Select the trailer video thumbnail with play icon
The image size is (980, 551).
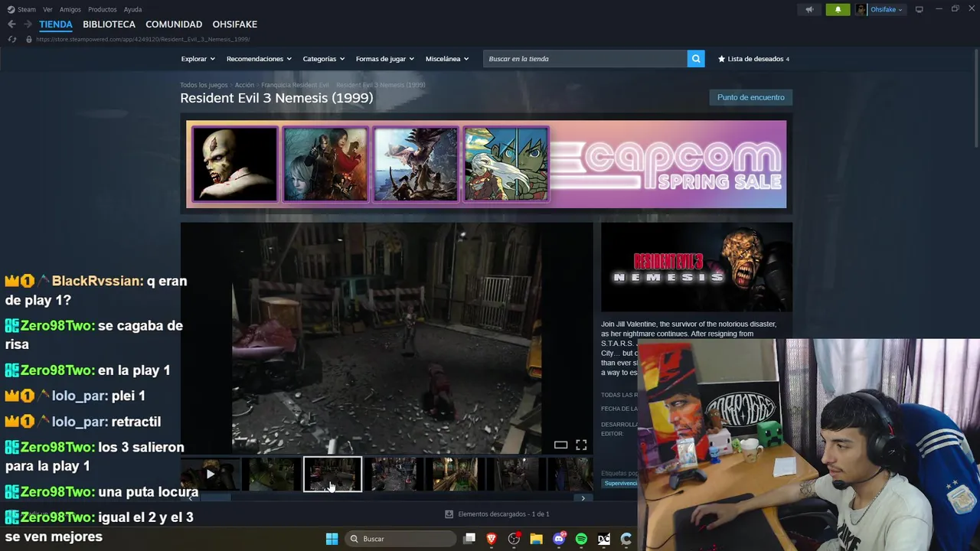tap(210, 474)
